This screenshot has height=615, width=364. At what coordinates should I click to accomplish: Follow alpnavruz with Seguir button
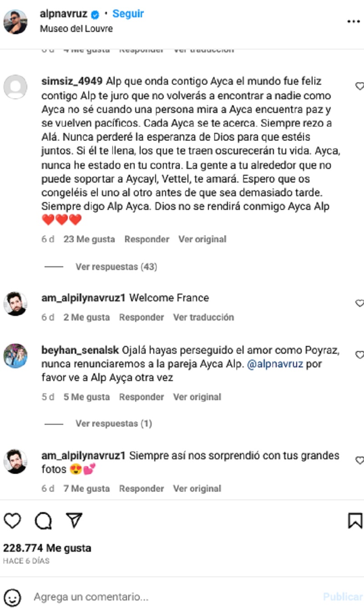click(128, 14)
